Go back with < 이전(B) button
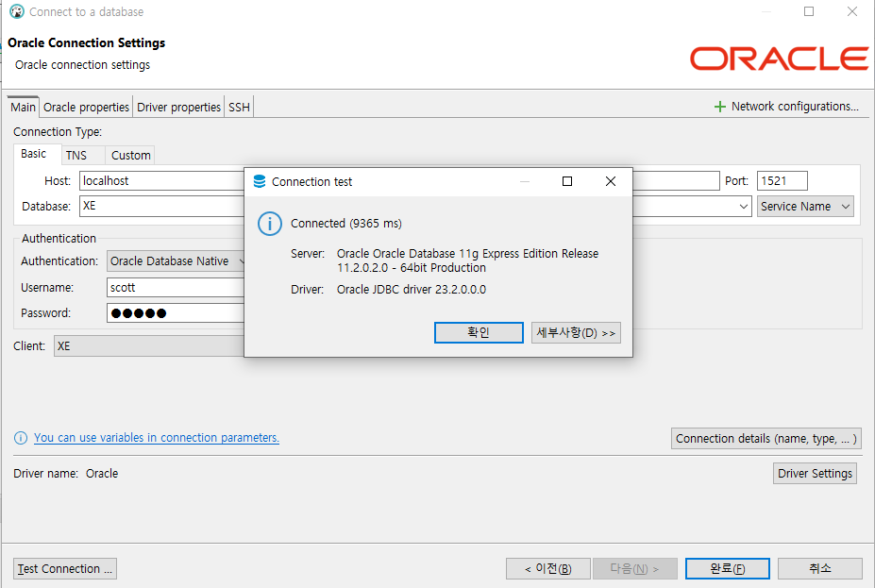The image size is (875, 588). [548, 568]
